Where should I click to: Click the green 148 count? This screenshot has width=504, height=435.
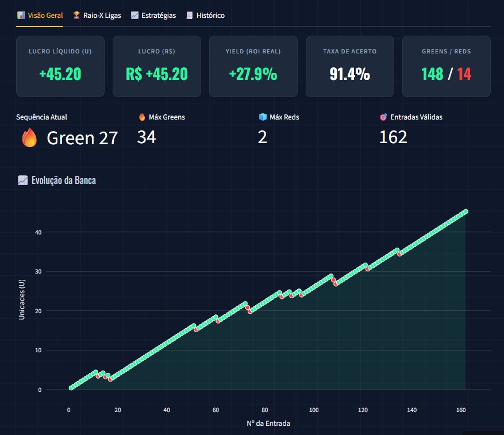(432, 74)
